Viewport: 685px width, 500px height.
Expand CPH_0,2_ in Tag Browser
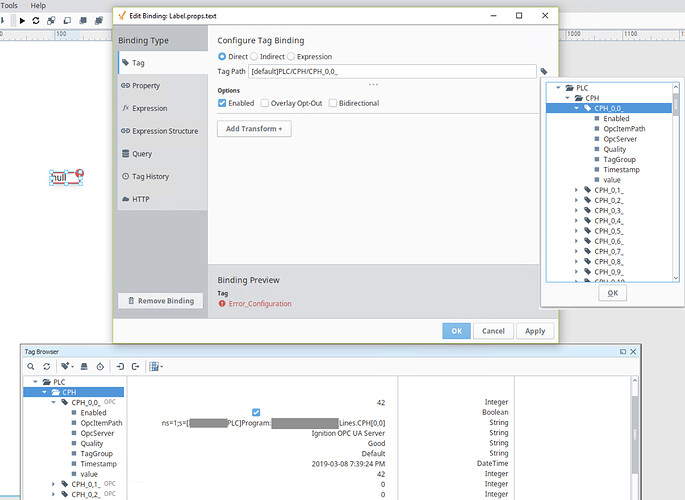[54, 494]
